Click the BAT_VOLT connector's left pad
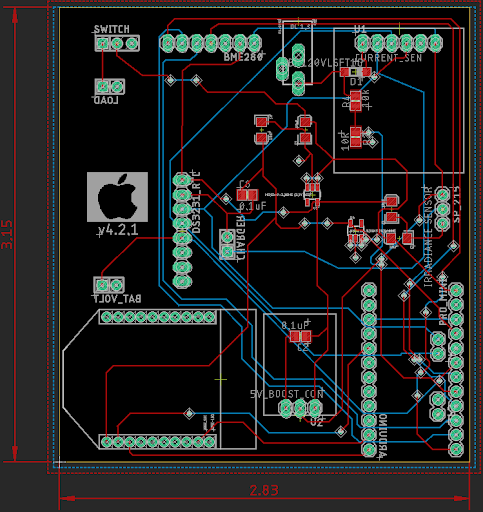This screenshot has height=512, width=483. pyautogui.click(x=102, y=285)
